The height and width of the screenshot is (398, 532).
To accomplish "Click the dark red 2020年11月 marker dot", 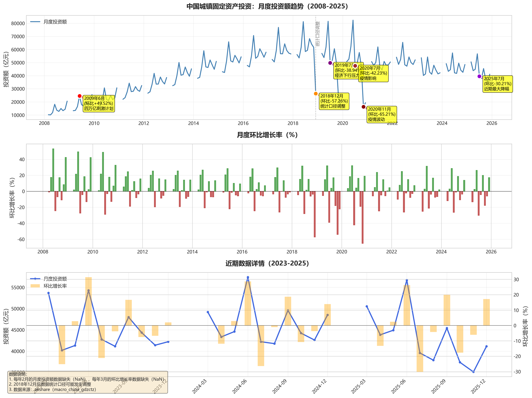I will coord(363,107).
